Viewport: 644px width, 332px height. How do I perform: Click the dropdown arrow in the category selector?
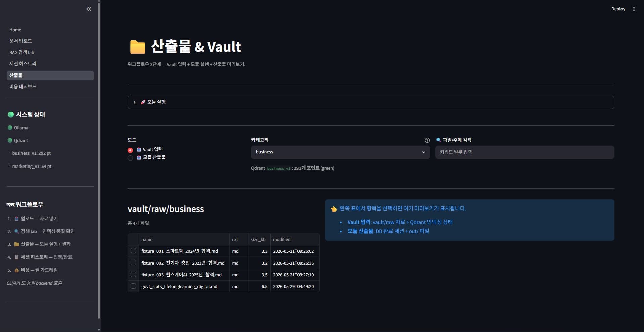(423, 152)
